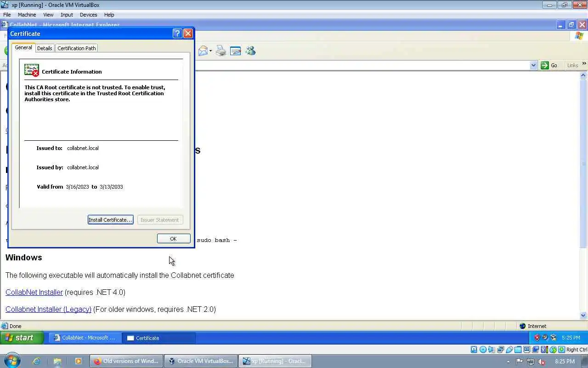Show hidden host tray icons arrow
This screenshot has width=588, height=368.
pos(508,362)
